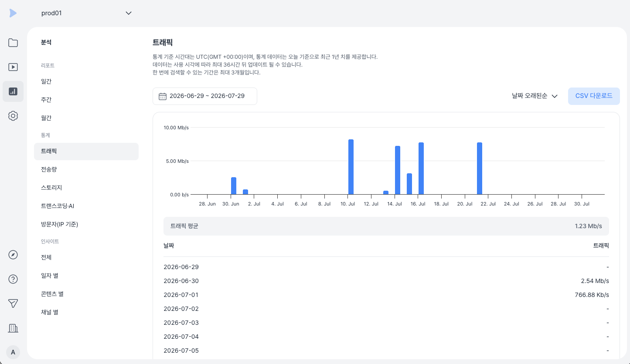Click the 30. Jun bar in the chart

pos(234,186)
